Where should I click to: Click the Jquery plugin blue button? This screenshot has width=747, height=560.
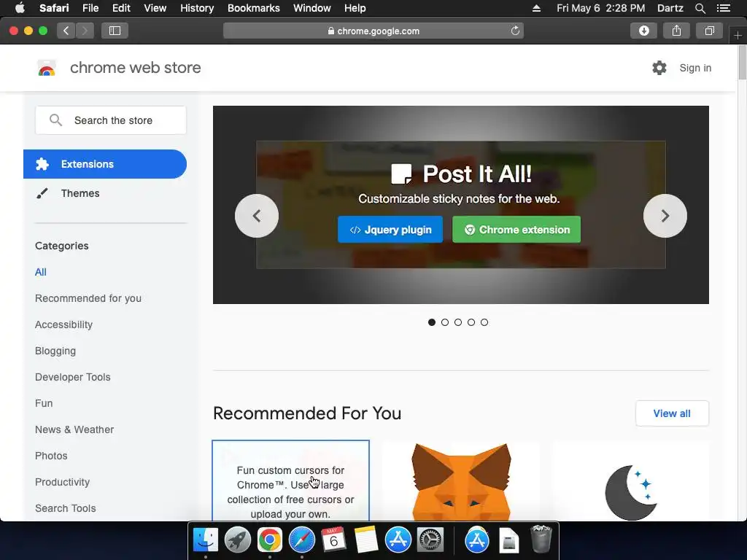(390, 230)
